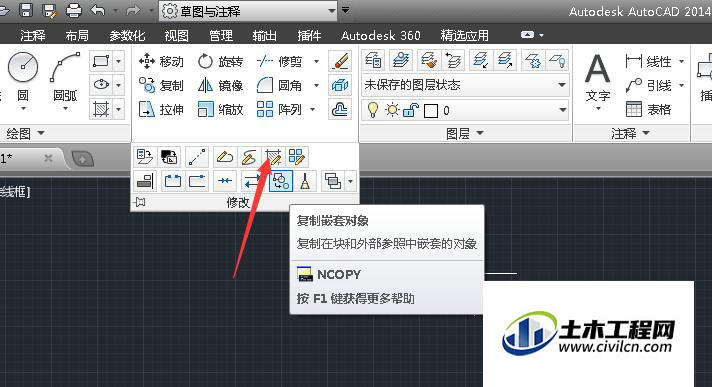Select the Break at Point tool
The image size is (712, 387).
[x=197, y=181]
